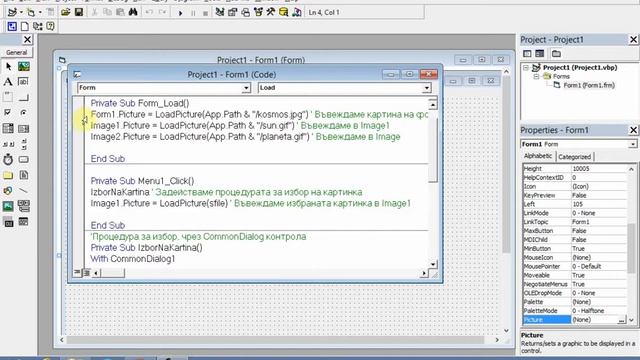640x360 pixels.
Task: Click the code window horizontal scroll-right arrow
Action: pyautogui.click(x=424, y=273)
